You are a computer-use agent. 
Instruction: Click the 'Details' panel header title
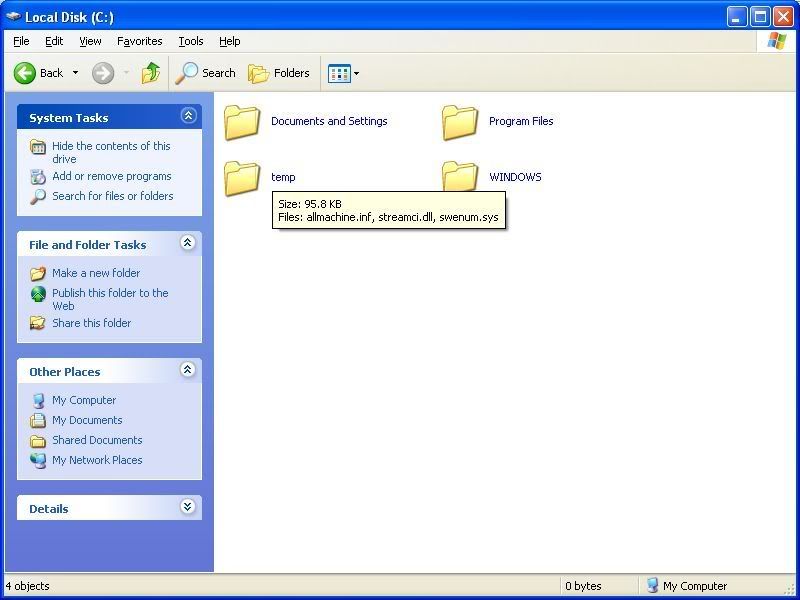coord(48,509)
